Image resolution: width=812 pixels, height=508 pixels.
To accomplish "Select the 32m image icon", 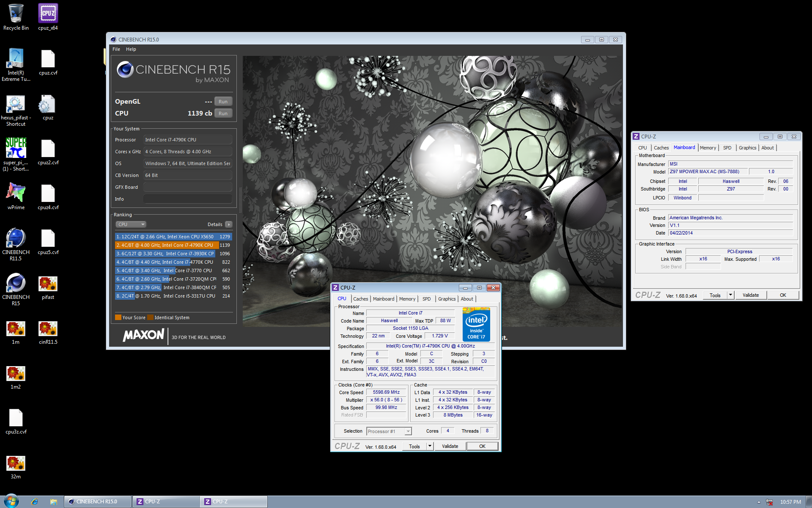I will pos(16,467).
